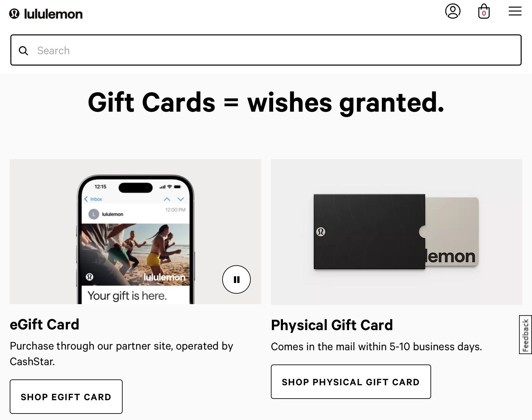Click the CashStar partner site description
The image size is (532, 420).
(122, 353)
